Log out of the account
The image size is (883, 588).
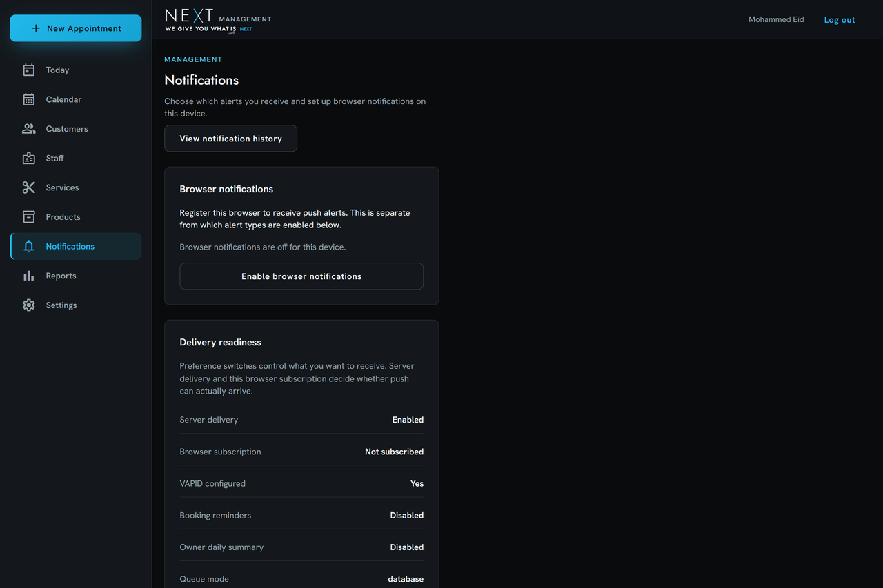pos(840,20)
